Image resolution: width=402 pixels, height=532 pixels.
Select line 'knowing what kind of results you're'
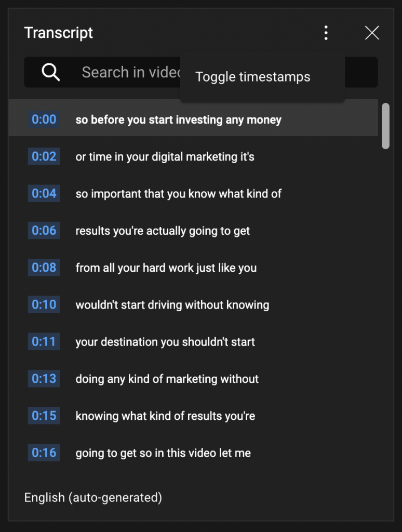click(193, 416)
